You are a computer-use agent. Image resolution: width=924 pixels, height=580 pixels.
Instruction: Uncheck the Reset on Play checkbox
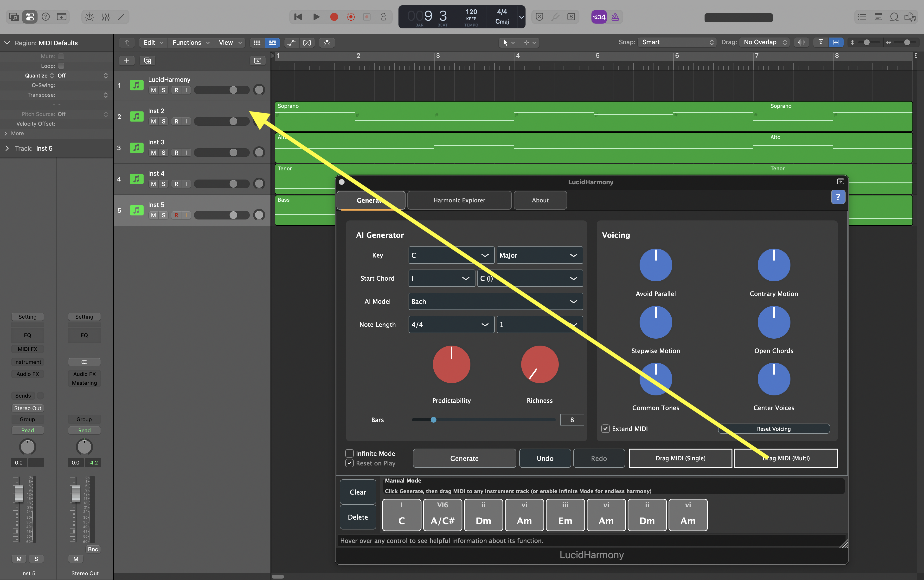click(x=349, y=463)
